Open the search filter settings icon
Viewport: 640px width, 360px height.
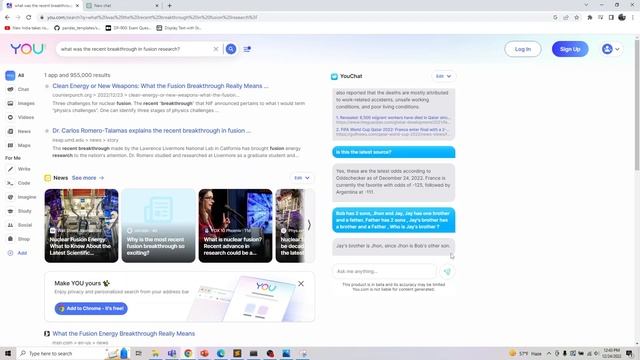click(247, 49)
